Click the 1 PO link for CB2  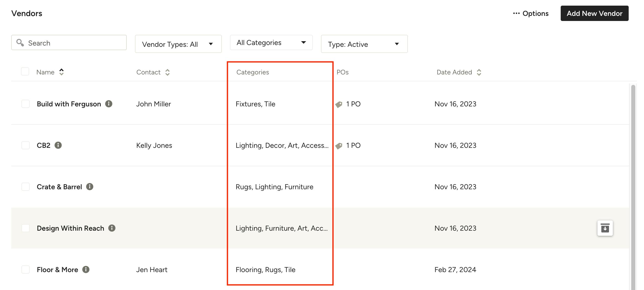tap(353, 145)
